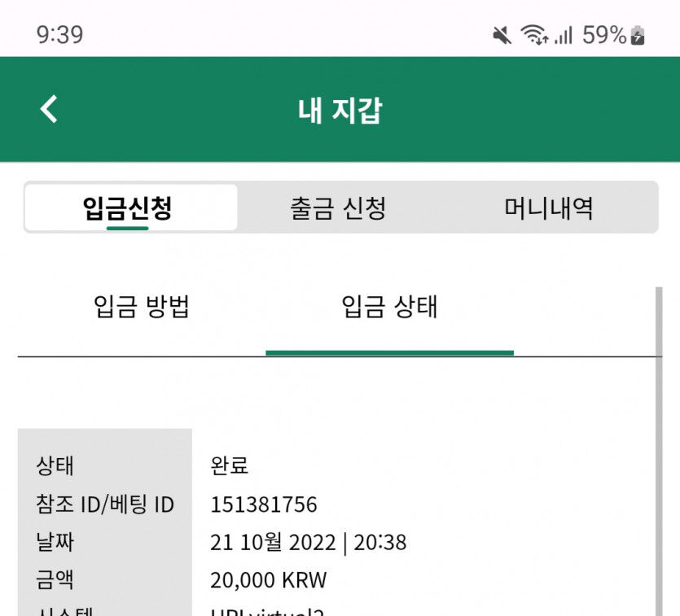The height and width of the screenshot is (616, 680).
Task: Tap the signal strength bars icon
Action: 564,35
